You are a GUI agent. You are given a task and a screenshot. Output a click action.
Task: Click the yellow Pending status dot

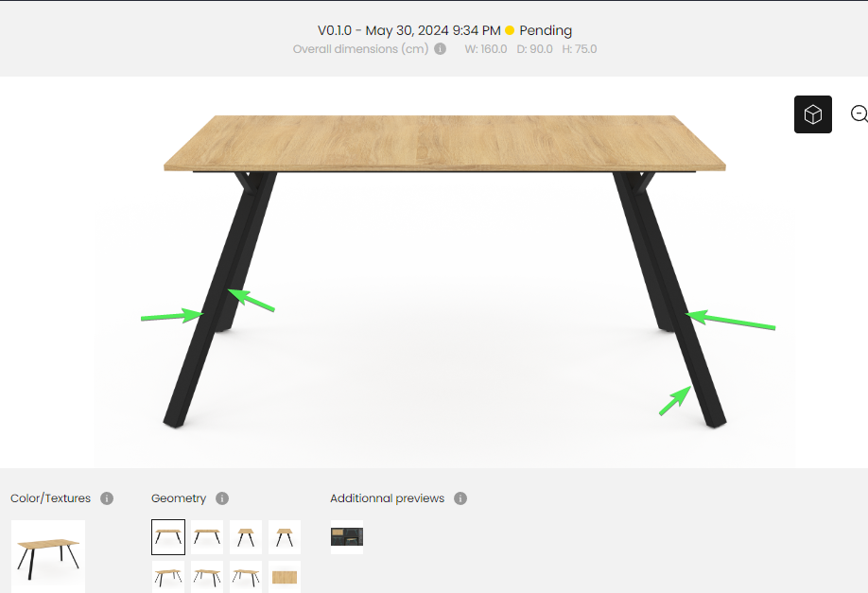click(510, 30)
